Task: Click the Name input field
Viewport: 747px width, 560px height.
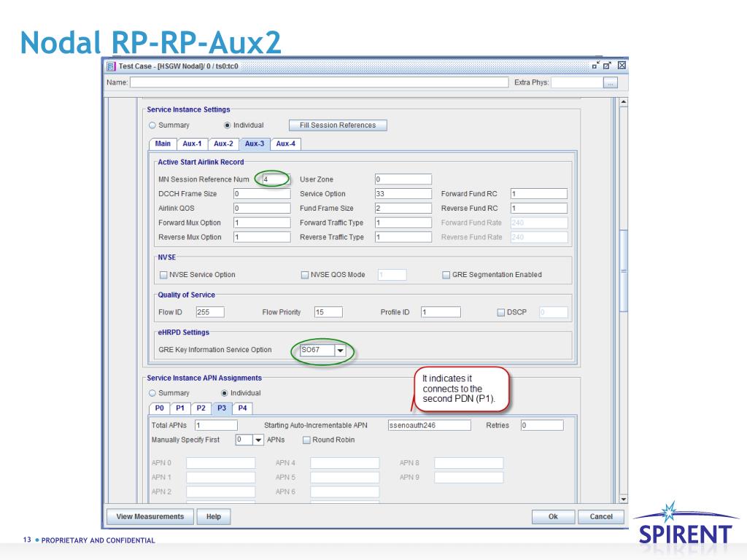Action: click(320, 82)
